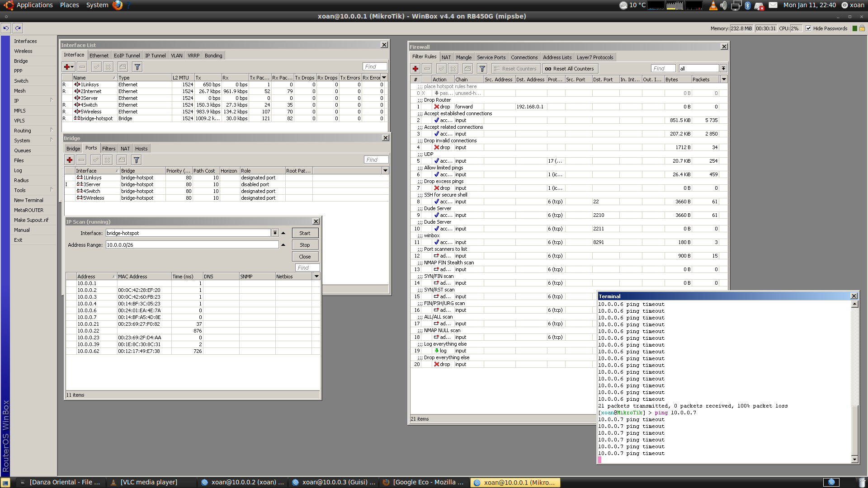Click the Bluetooth icon in system tray
Image resolution: width=868 pixels, height=488 pixels.
click(748, 5)
